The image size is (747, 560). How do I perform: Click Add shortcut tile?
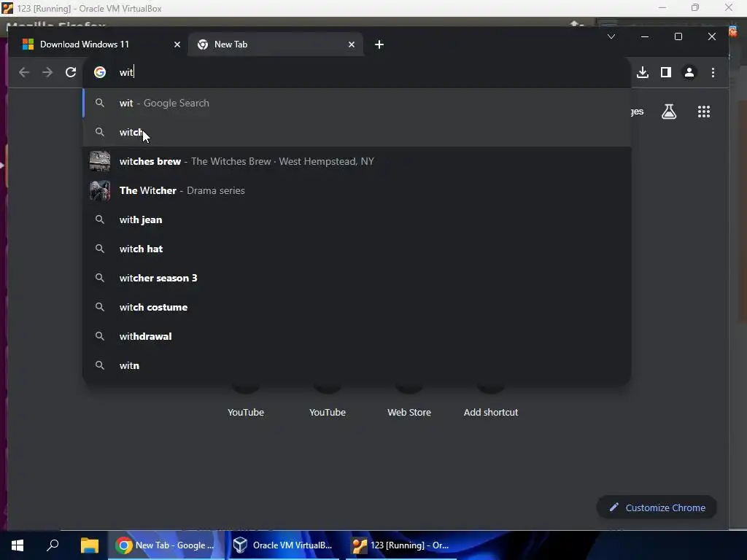point(491,400)
